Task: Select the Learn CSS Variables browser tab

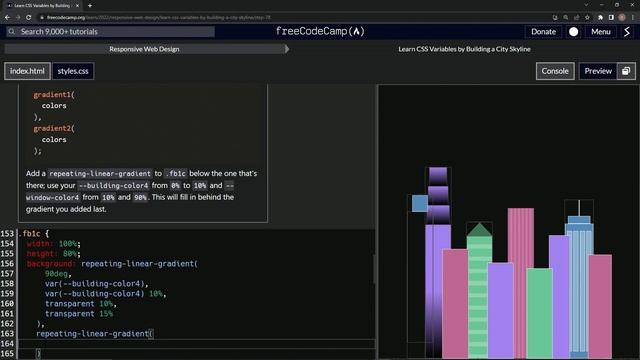Action: pos(42,6)
